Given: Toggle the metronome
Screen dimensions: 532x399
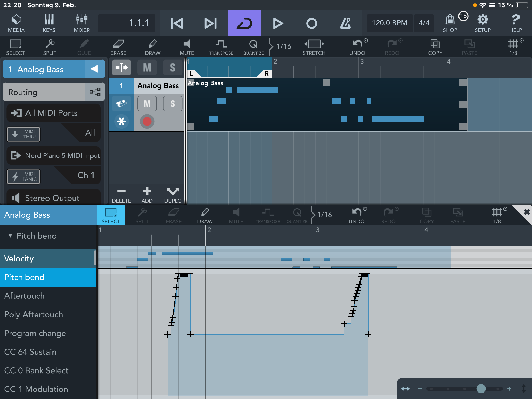Looking at the screenshot, I should tap(345, 23).
